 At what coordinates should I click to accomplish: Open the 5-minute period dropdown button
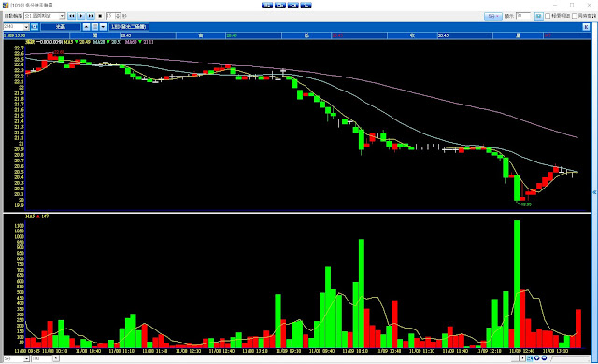493,16
